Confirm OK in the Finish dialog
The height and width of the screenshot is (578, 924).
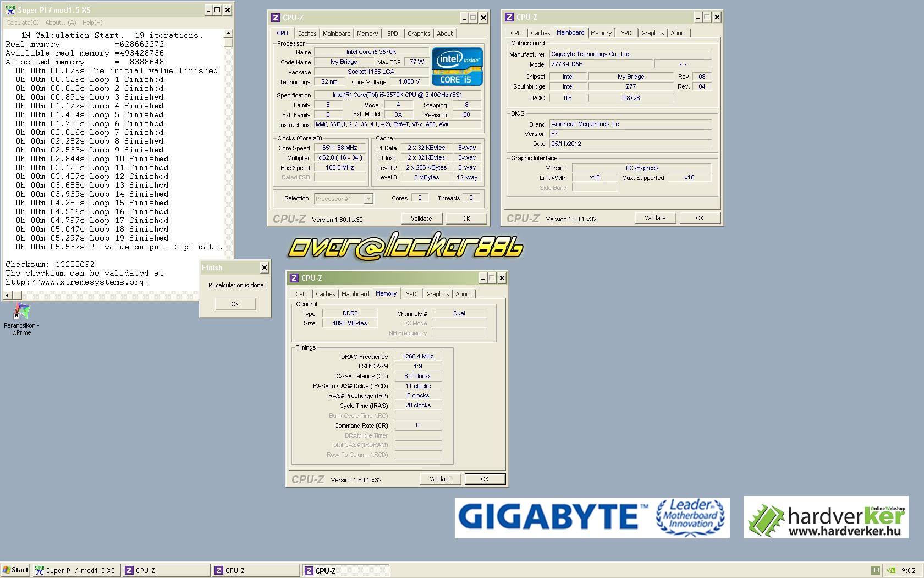tap(235, 304)
